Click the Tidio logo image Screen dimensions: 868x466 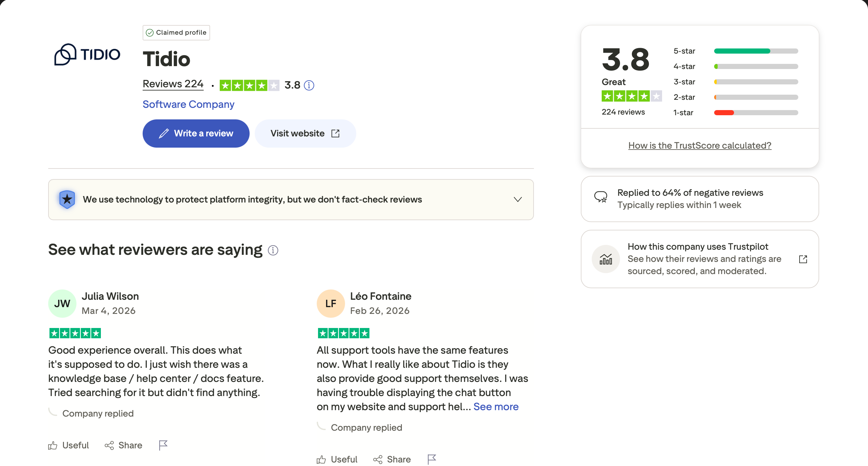[x=87, y=54]
